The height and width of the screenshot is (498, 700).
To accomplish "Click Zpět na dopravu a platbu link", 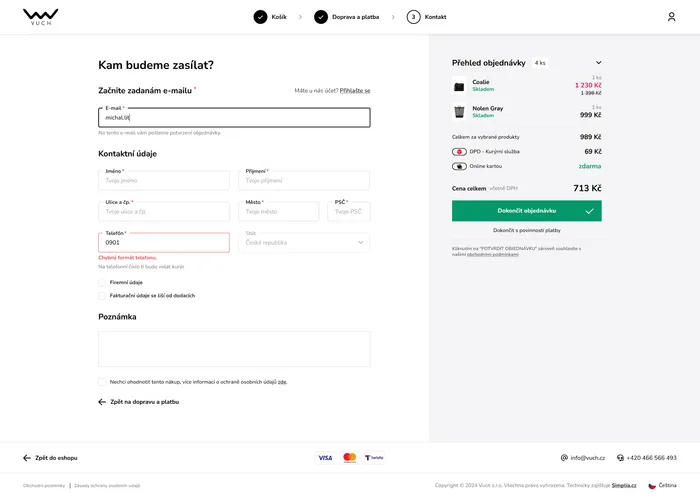I will tap(145, 402).
